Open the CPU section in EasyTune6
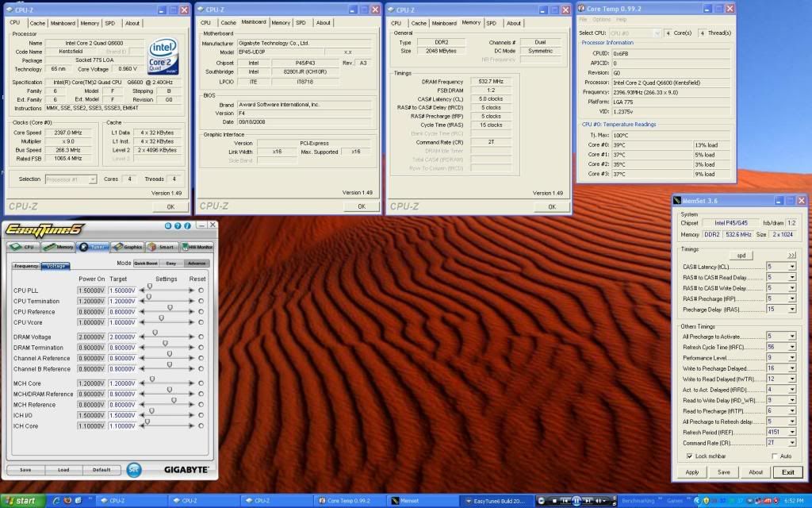This screenshot has width=812, height=508. click(23, 247)
